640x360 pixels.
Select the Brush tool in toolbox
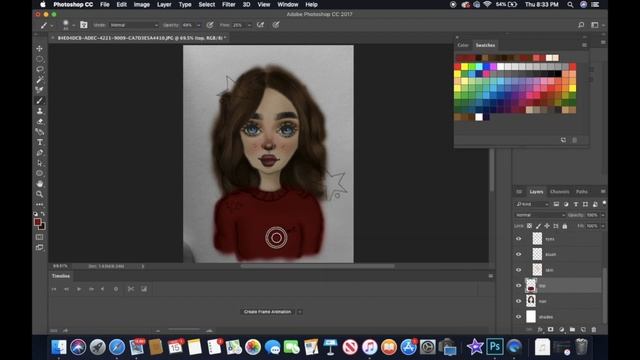[x=40, y=100]
